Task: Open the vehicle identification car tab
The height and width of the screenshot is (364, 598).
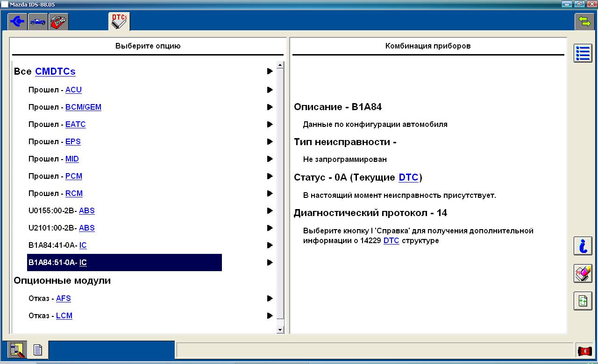Action: tap(38, 21)
